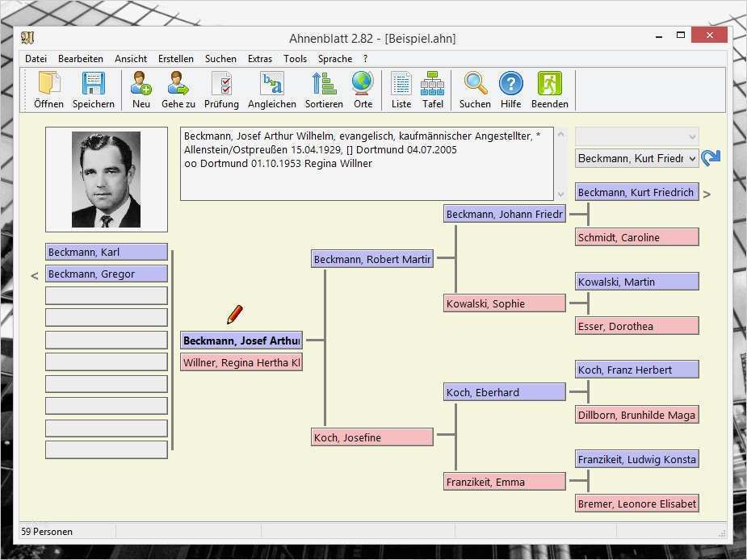Open the Sprache menu
747x560 pixels.
(x=334, y=58)
